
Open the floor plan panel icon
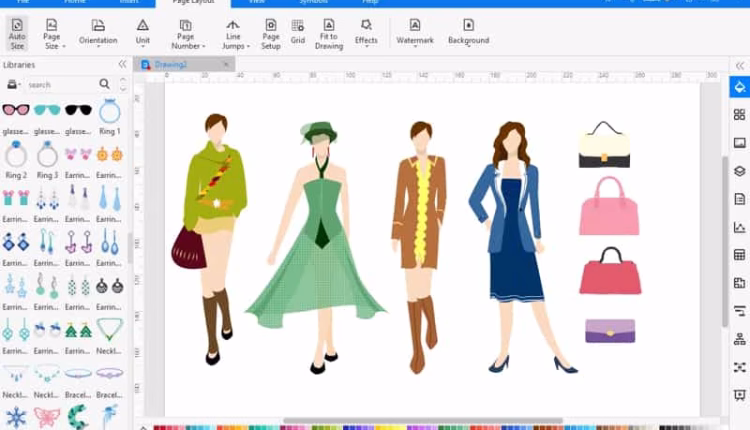[x=739, y=283]
